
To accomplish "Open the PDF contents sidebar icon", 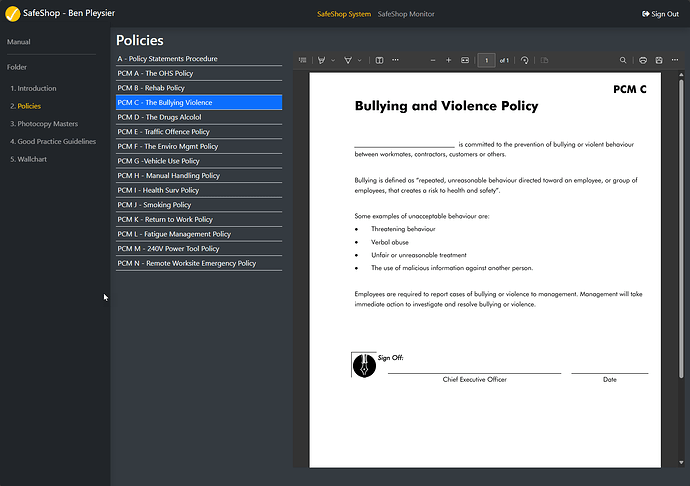I will point(302,60).
